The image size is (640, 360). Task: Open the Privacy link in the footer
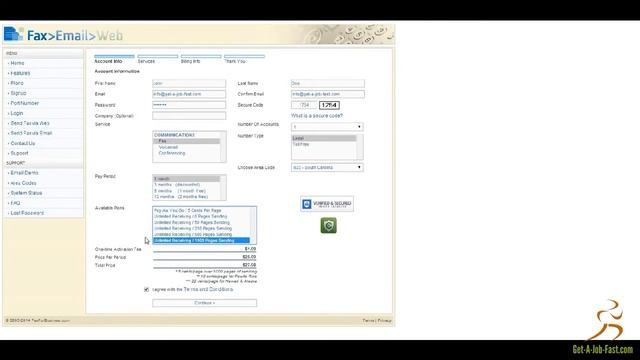click(384, 321)
